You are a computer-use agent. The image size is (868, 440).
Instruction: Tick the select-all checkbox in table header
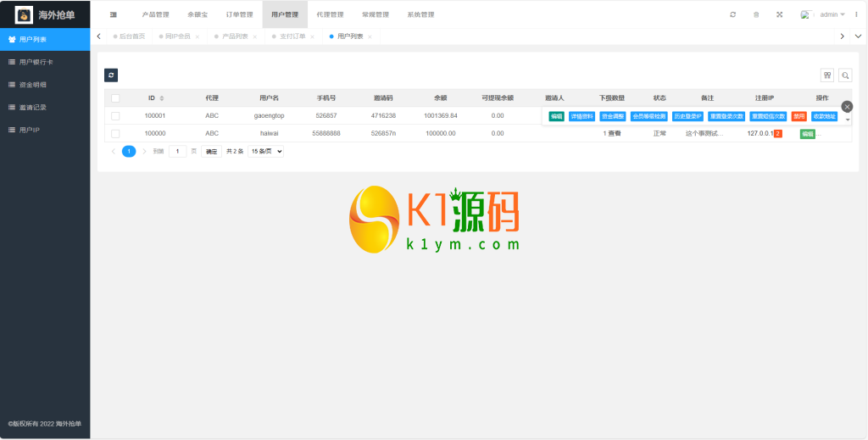(115, 98)
